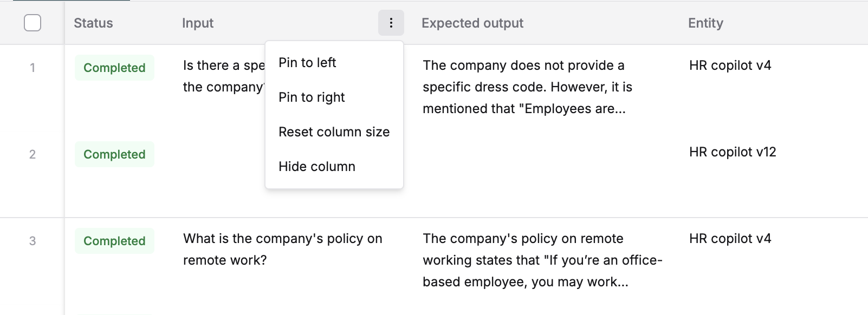
Task: Click HR copilot v12 entity cell
Action: (733, 152)
